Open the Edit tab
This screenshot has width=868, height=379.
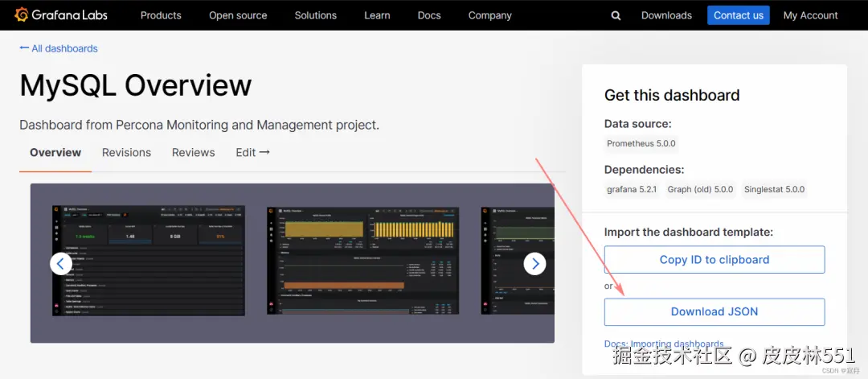click(252, 152)
